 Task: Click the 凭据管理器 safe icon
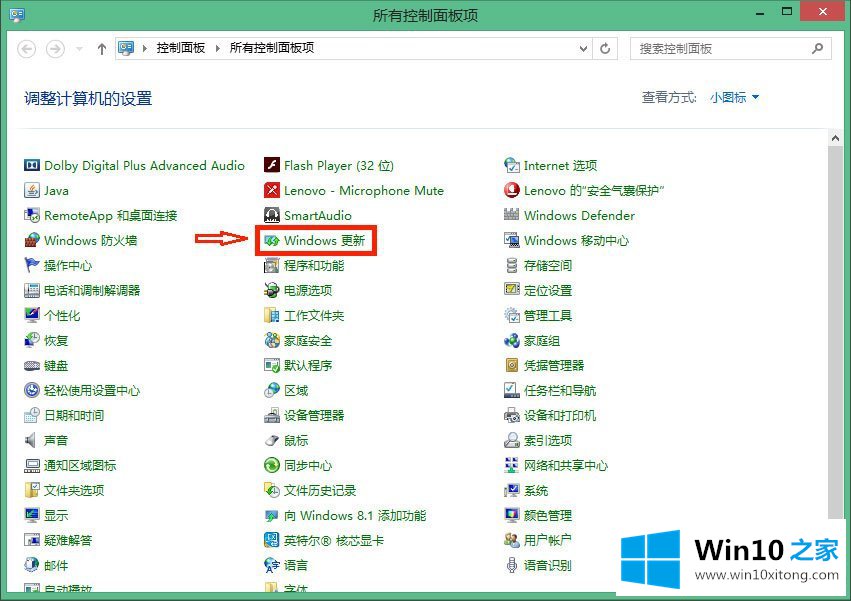tap(511, 365)
